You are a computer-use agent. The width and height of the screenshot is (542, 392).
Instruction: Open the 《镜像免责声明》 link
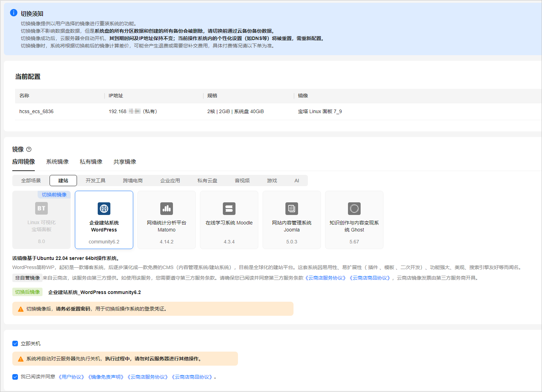pyautogui.click(x=106, y=377)
